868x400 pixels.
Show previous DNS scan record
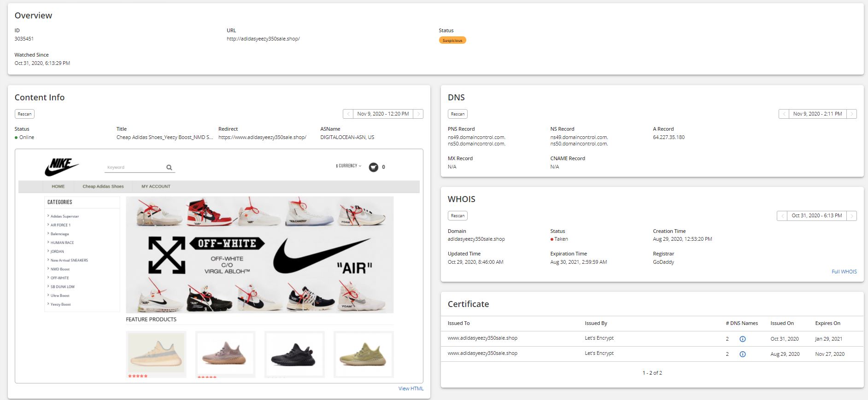(x=784, y=114)
